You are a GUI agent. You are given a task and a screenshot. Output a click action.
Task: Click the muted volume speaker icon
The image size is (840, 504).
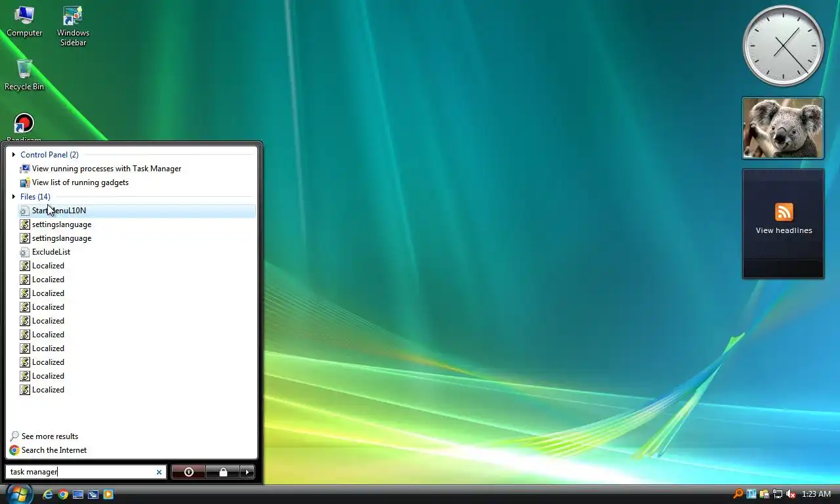tap(791, 493)
